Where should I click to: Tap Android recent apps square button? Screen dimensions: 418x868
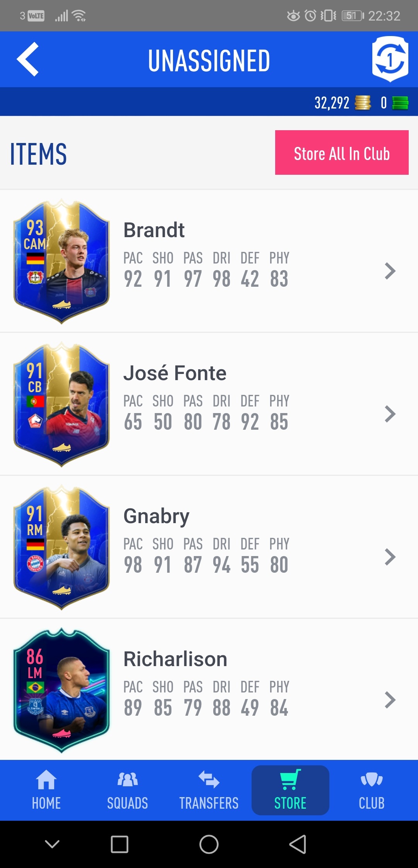tap(120, 844)
